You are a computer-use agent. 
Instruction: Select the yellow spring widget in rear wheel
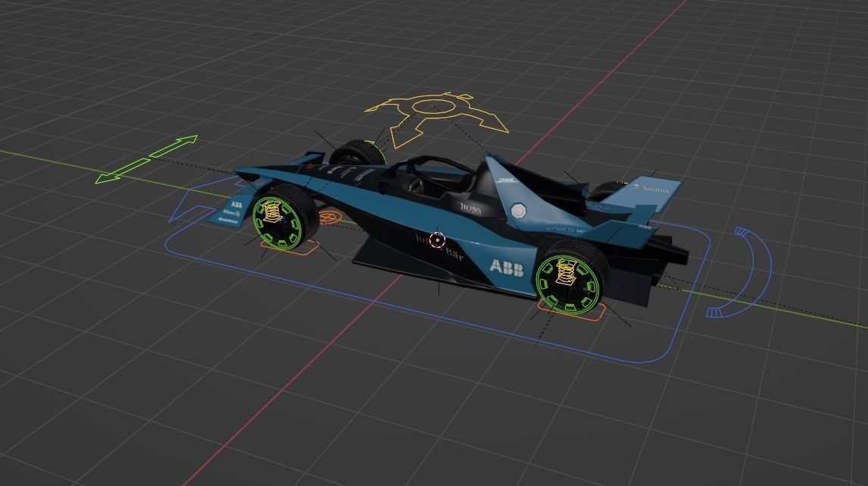(x=564, y=271)
